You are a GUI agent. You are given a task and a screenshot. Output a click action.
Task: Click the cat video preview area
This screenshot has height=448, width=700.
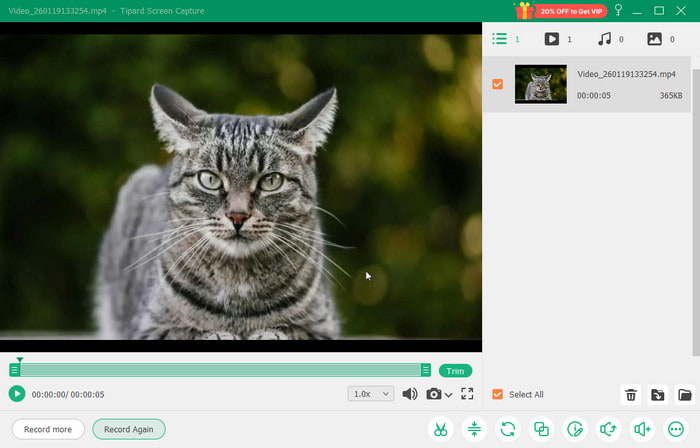(x=241, y=187)
